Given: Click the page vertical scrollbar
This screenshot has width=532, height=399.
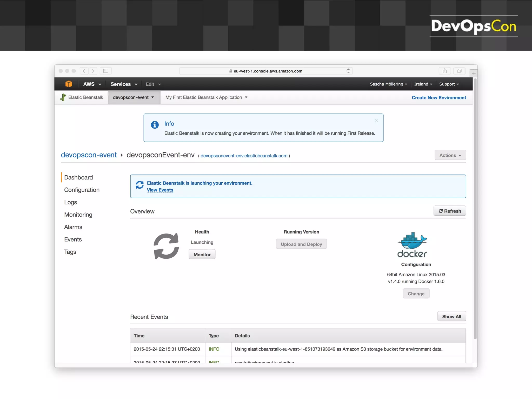Looking at the screenshot, I should tap(475, 208).
